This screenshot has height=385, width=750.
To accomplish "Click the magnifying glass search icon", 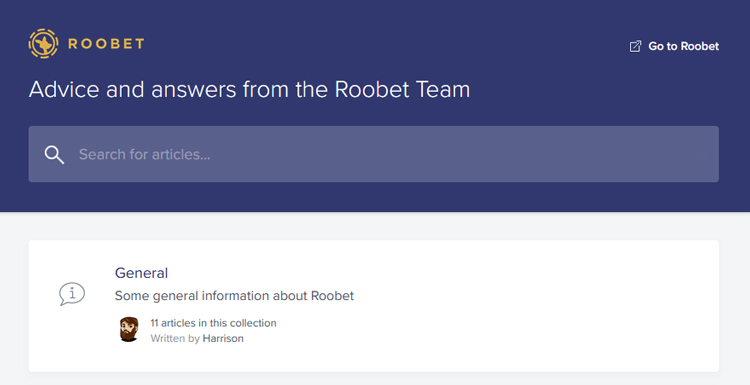I will point(54,154).
